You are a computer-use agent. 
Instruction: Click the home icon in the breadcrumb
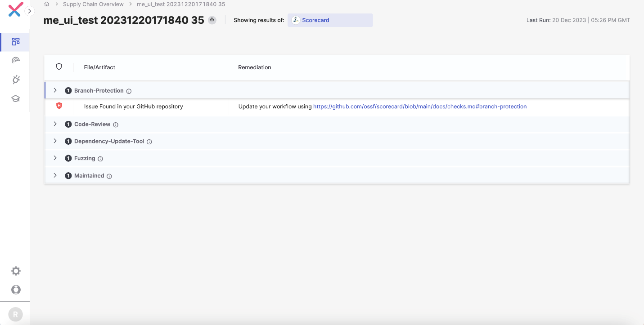47,4
